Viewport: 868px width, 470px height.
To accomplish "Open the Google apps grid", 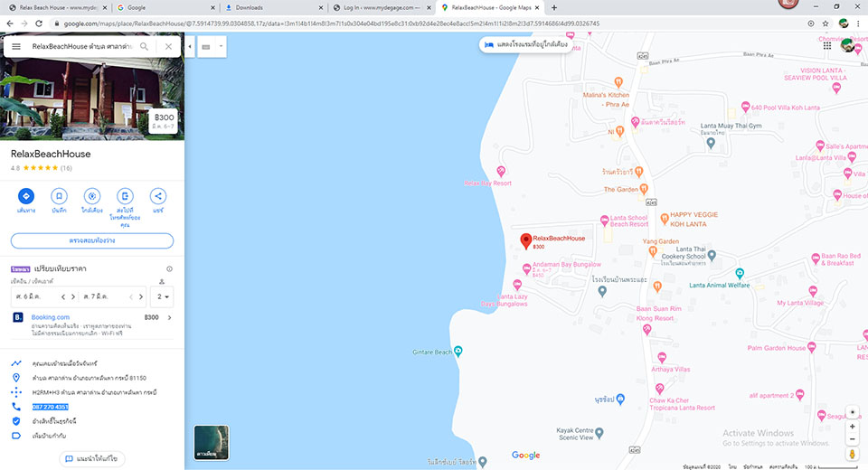I will (827, 46).
